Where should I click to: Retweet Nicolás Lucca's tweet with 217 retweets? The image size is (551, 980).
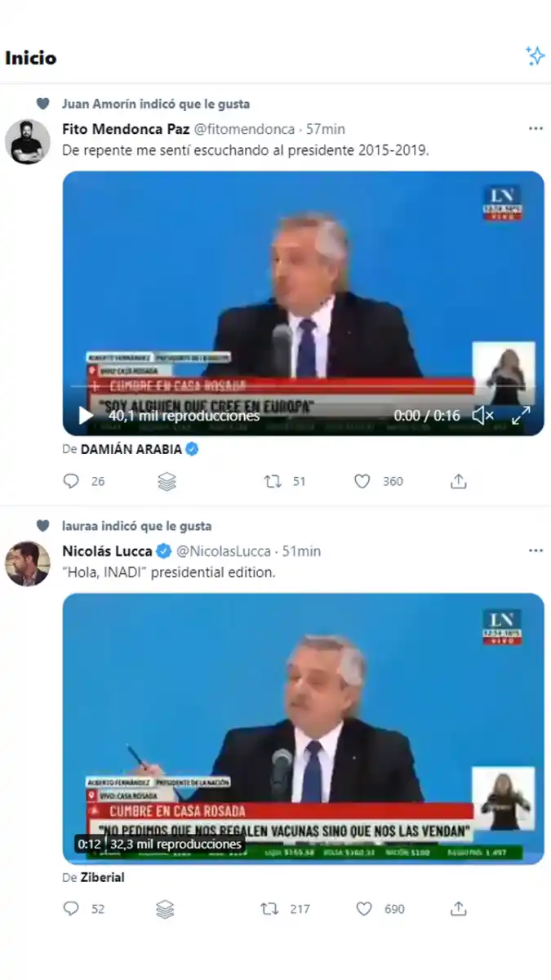pos(269,909)
